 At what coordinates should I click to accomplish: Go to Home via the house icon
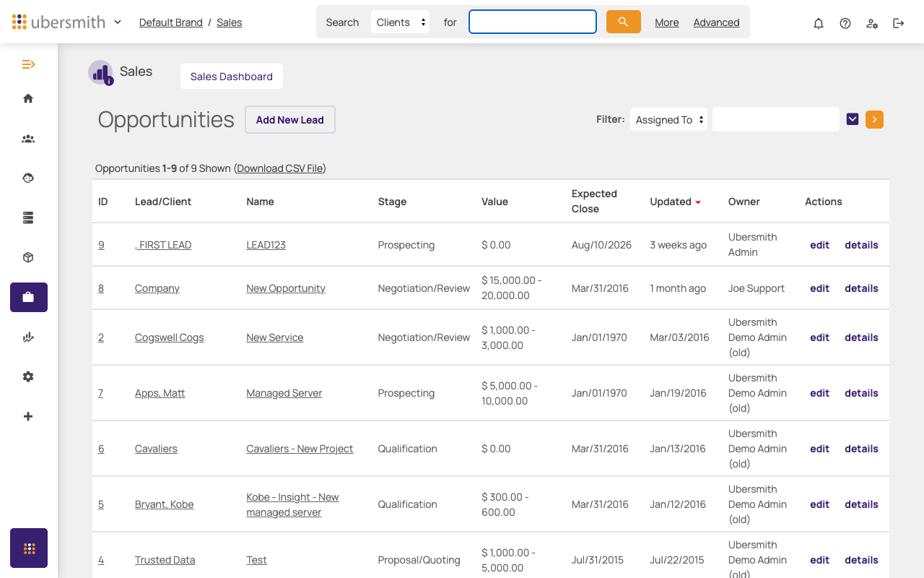28,98
